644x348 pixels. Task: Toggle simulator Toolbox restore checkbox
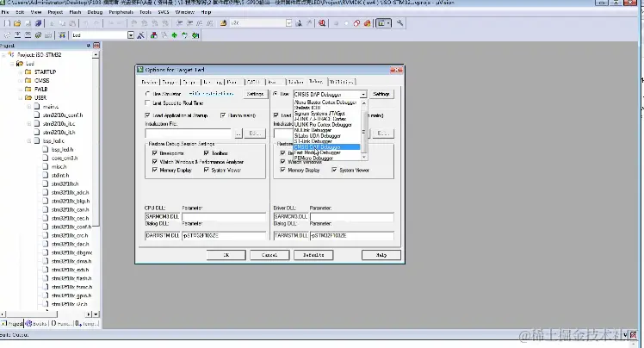click(x=207, y=152)
